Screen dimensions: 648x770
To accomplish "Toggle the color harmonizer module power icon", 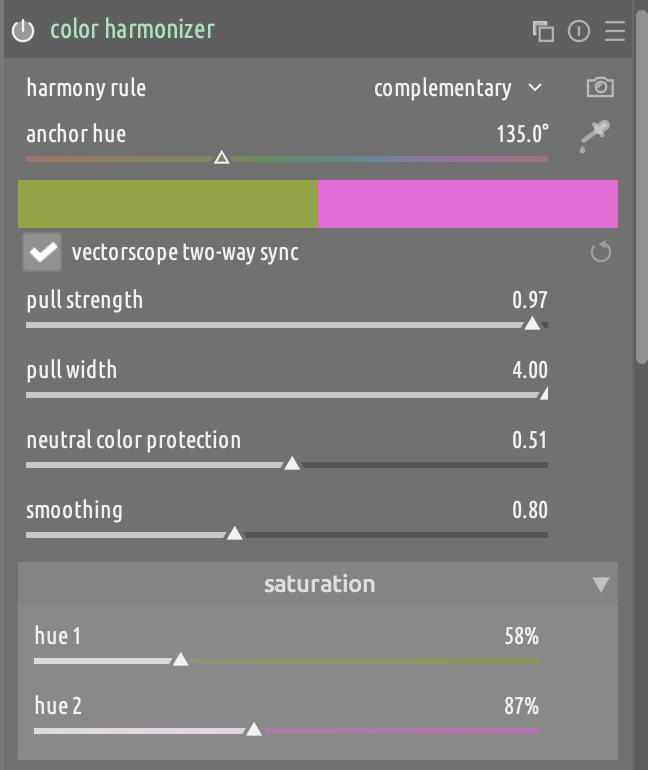I will 22,31.
